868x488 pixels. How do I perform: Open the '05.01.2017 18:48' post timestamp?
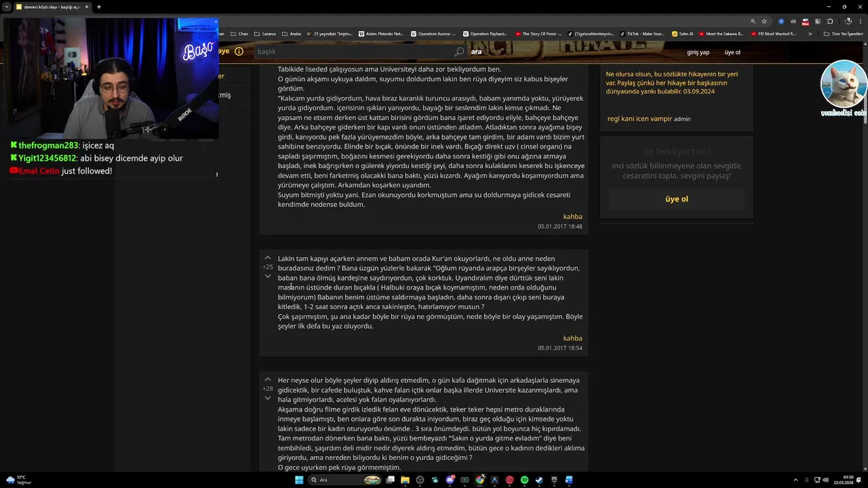(560, 226)
